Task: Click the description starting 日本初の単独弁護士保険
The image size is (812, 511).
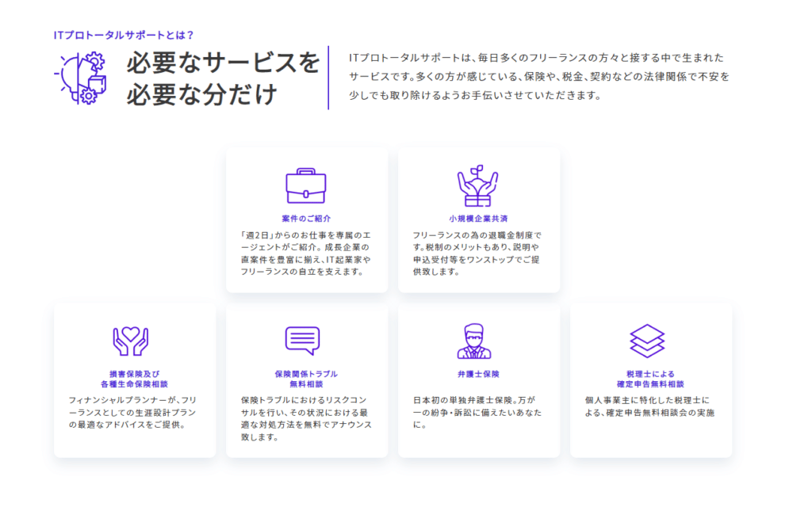Action: (477, 413)
